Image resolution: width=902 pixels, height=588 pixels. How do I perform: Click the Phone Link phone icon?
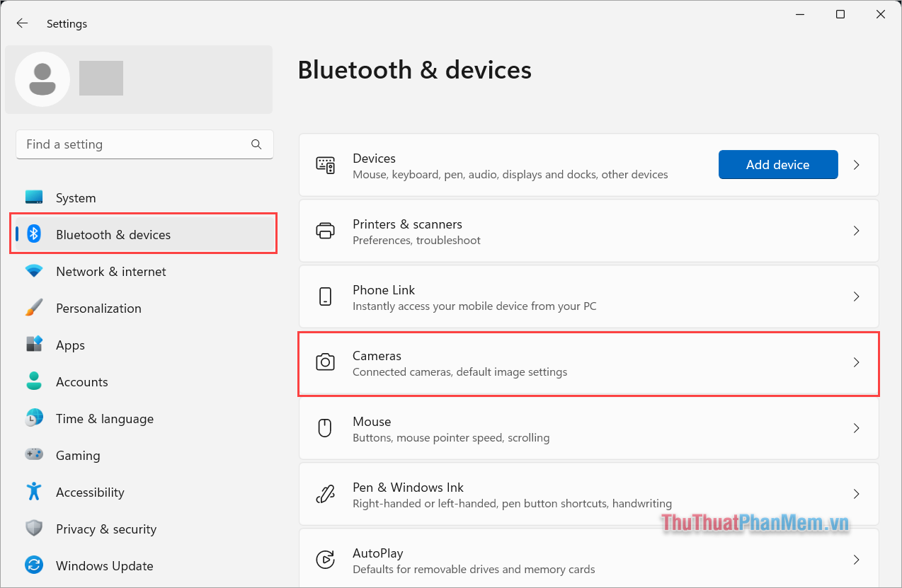[x=325, y=296]
